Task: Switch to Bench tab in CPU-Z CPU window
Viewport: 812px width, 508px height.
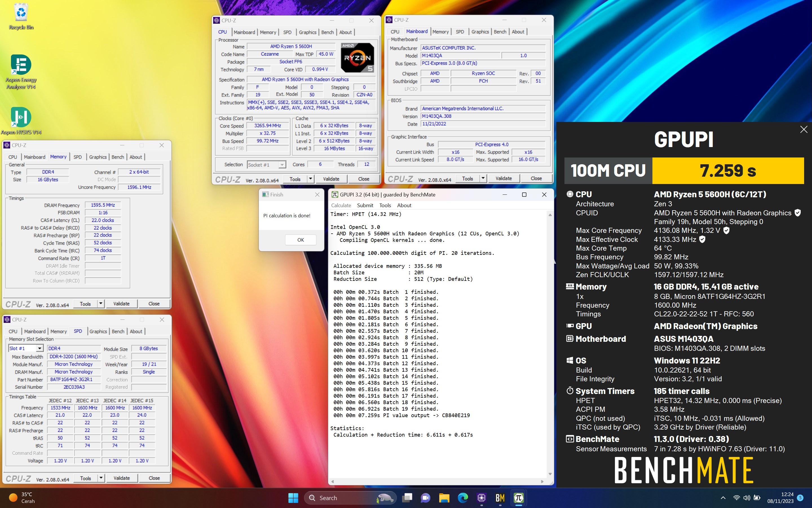Action: tap(328, 32)
